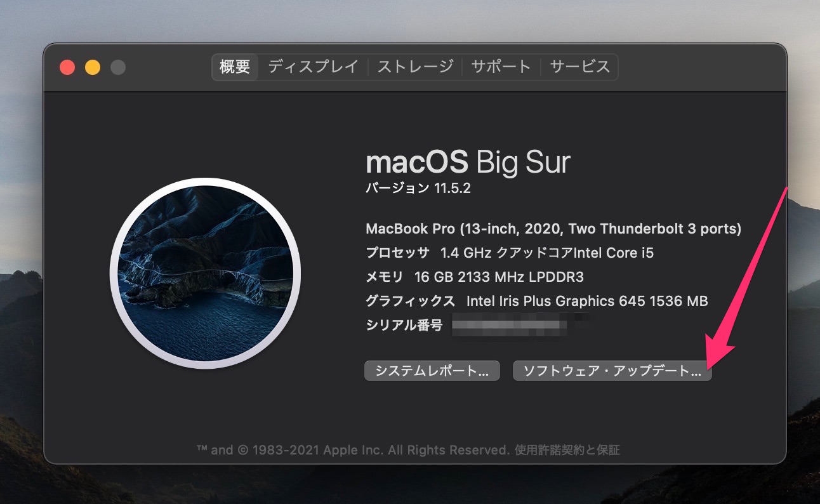Click Intel Iris Plus Graphics 645 value
Screen dimensions: 820x504
(x=587, y=301)
